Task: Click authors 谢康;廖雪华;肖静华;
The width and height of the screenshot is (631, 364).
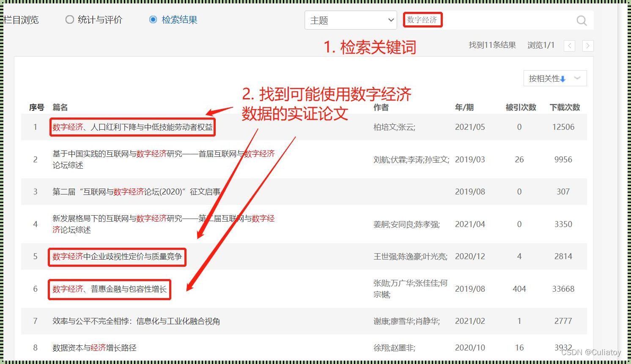Action: point(406,321)
